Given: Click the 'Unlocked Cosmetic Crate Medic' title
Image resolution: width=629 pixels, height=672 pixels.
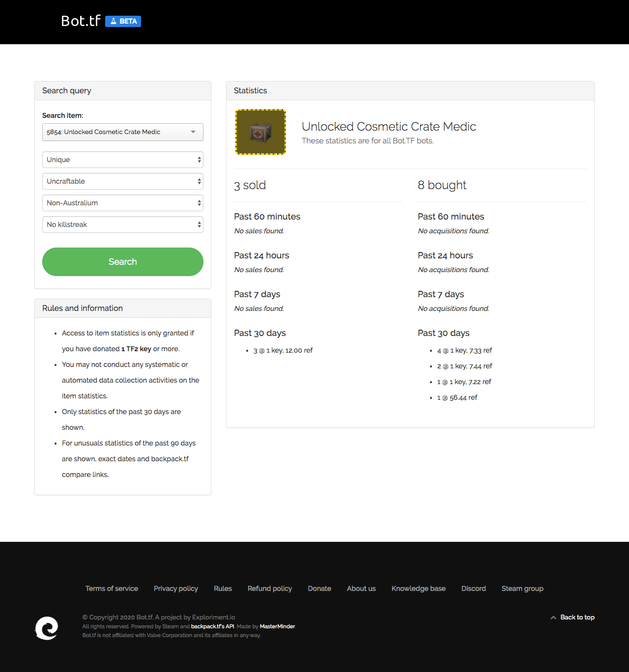Looking at the screenshot, I should 389,126.
